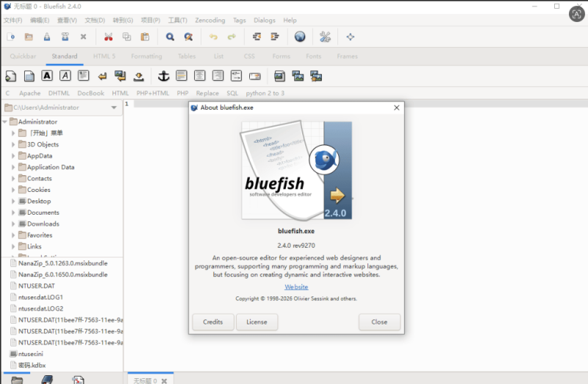Click the Find and Replace icon

tap(188, 37)
